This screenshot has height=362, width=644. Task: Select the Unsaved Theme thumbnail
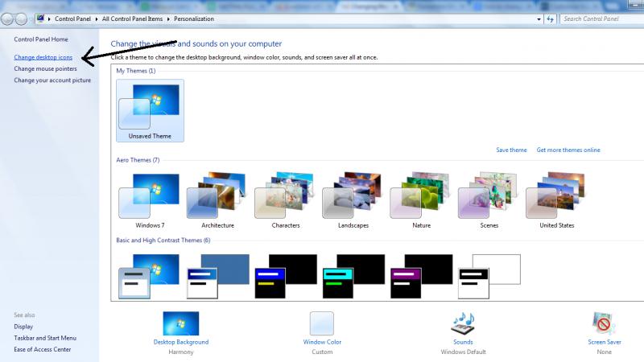coord(150,107)
